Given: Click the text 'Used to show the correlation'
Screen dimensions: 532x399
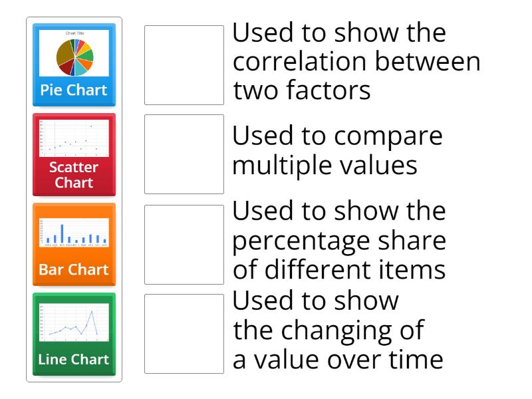Looking at the screenshot, I should pos(339,33).
